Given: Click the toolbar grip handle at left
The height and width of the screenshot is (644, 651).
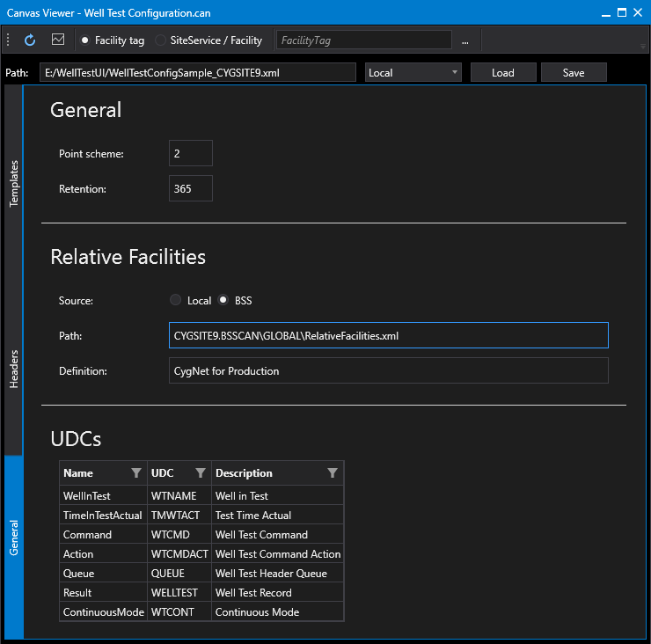Looking at the screenshot, I should click(8, 40).
